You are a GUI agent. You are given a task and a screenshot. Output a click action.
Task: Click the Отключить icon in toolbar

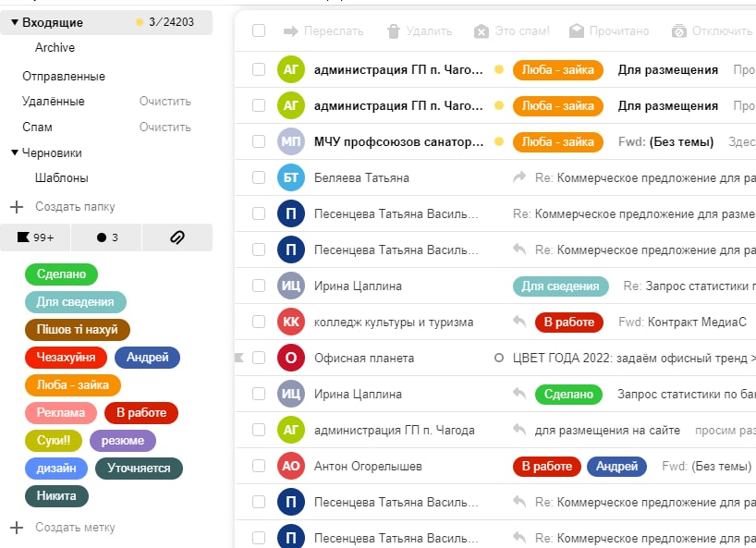[679, 31]
